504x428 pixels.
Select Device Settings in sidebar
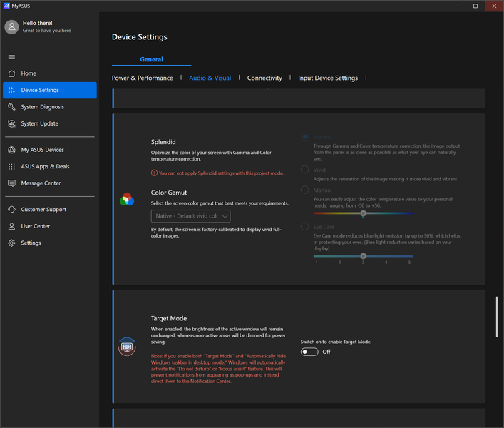pos(50,90)
